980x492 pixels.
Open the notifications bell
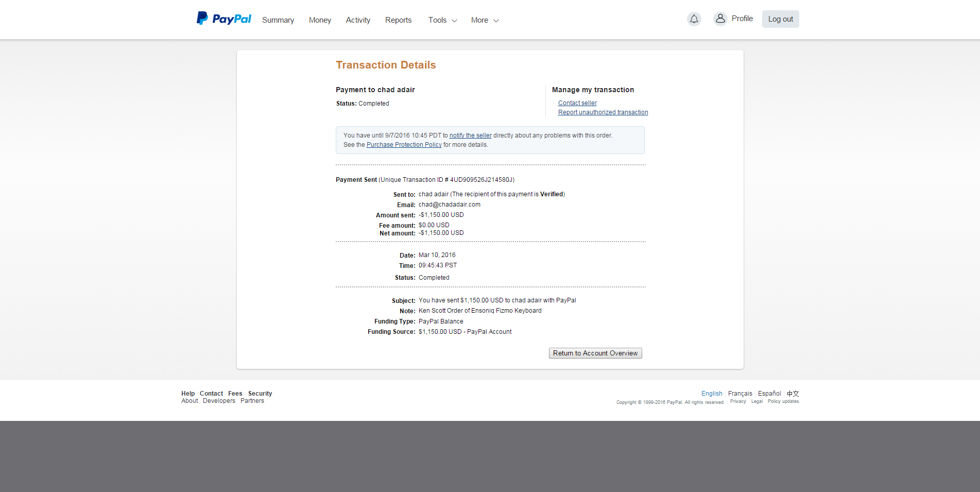[694, 19]
